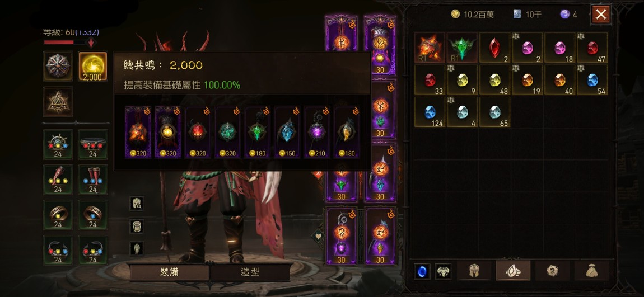This screenshot has height=297, width=644.
Task: Toggle the chest armor display icon
Action: (137, 226)
